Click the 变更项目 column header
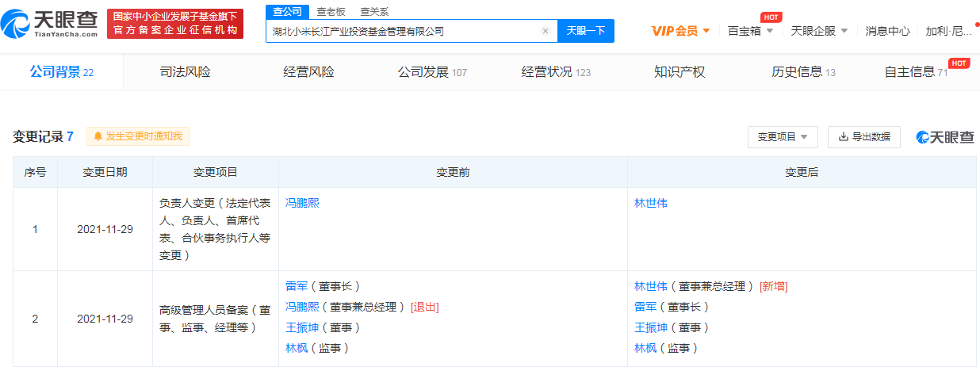The height and width of the screenshot is (367, 980). 216,172
